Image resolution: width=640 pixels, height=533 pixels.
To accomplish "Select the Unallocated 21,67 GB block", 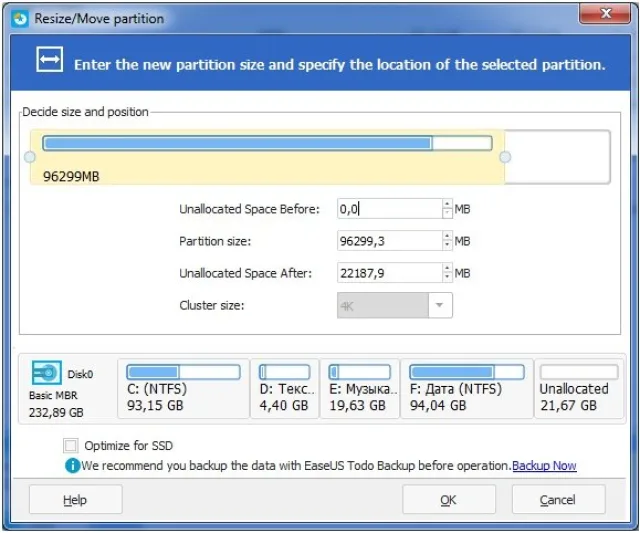I will 579,388.
